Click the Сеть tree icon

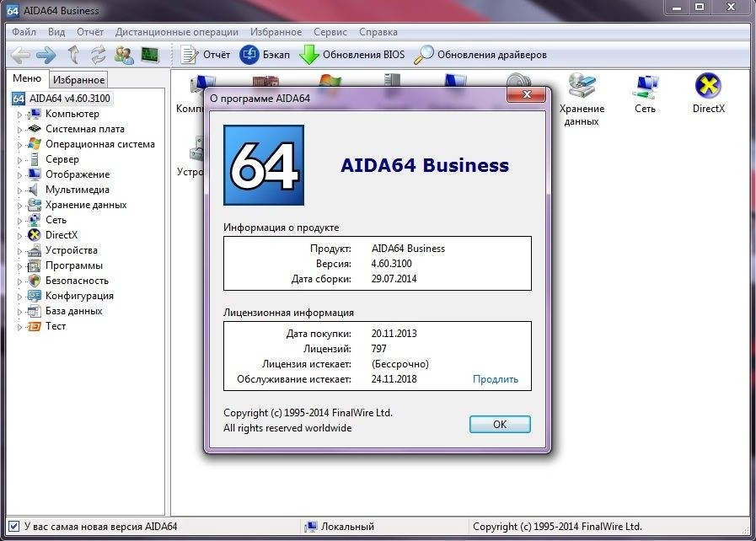point(34,220)
